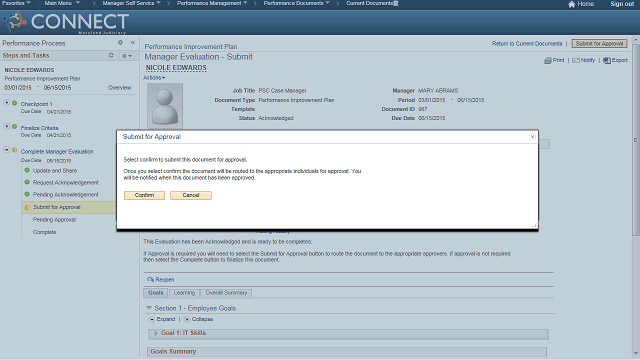
Task: Click the Reopen link
Action: point(164,280)
